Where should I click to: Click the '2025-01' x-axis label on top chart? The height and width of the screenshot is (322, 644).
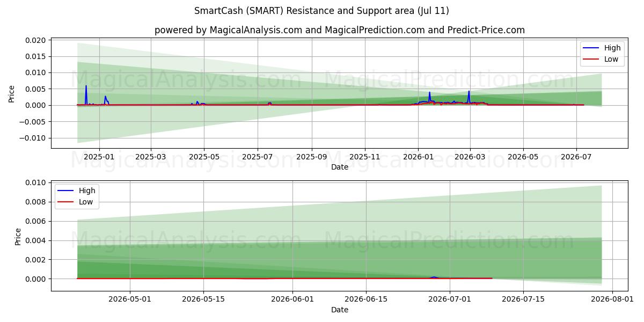pyautogui.click(x=98, y=157)
